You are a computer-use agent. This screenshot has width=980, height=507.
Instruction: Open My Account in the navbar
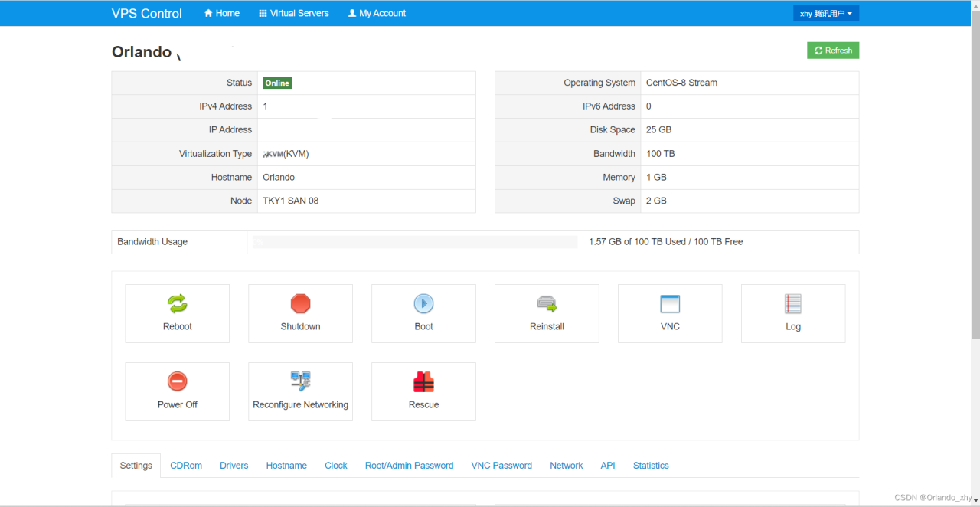(x=377, y=14)
